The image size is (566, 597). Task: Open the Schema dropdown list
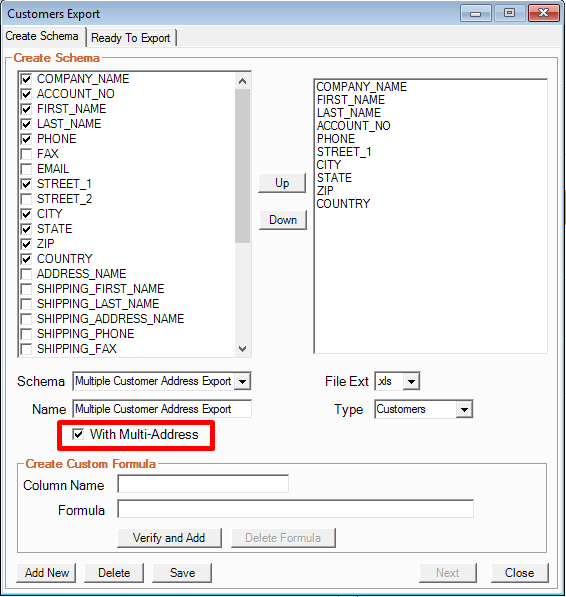click(242, 381)
